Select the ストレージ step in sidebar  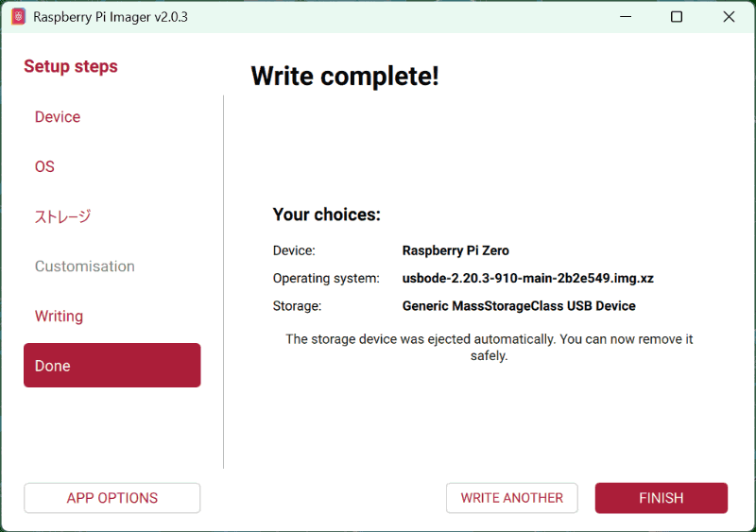point(62,216)
